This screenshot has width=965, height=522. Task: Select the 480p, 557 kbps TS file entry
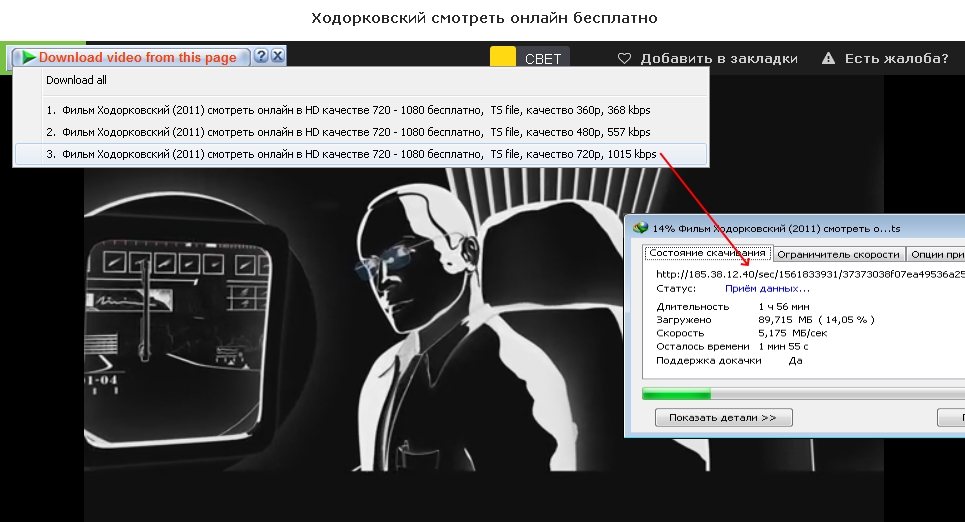[x=361, y=132]
